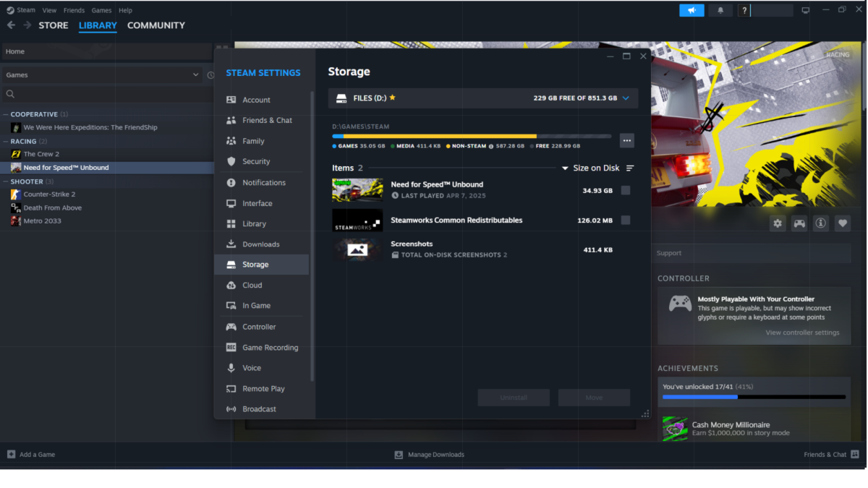Screen dimensions: 868x488
Task: Open the notifications bell icon
Action: click(x=720, y=10)
